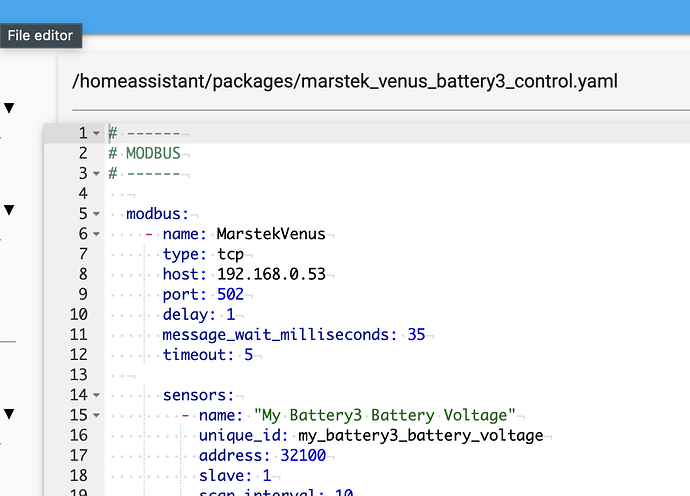Screen dimensions: 690x496
Task: Collapse the fold arrow on line 1
Action: [x=96, y=133]
